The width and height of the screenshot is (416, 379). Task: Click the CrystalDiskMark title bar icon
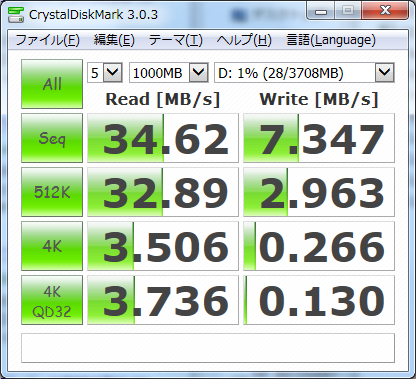point(15,14)
